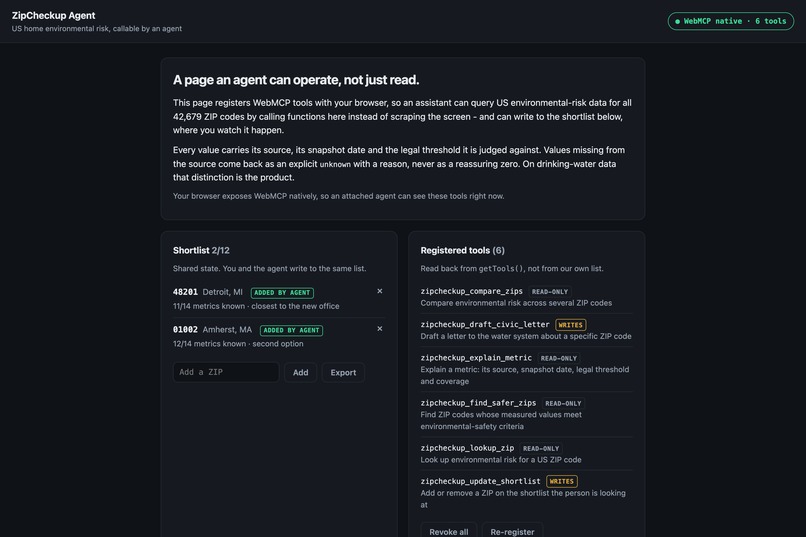This screenshot has height=537, width=806.
Task: Click the WebMCP native 6 tools badge
Action: (x=730, y=21)
